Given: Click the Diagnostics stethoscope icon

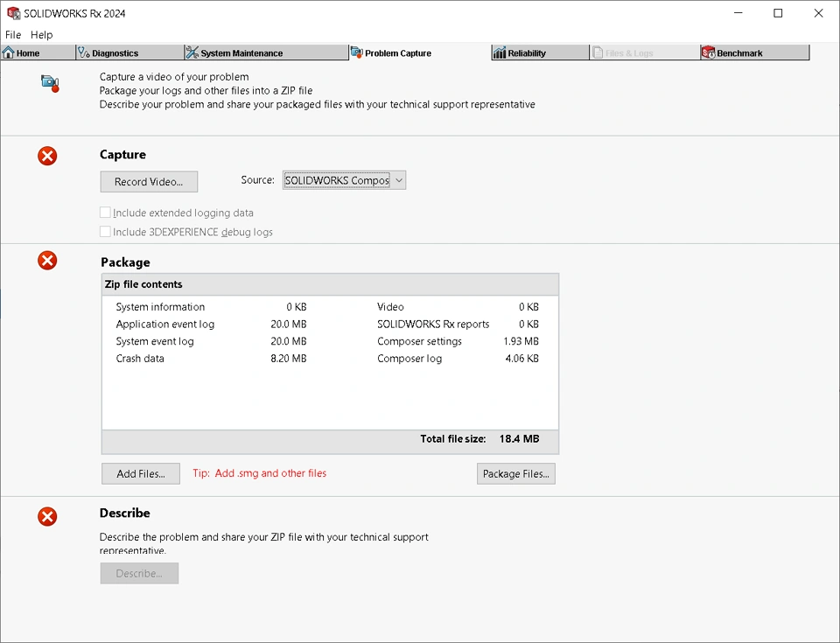Looking at the screenshot, I should pos(84,52).
